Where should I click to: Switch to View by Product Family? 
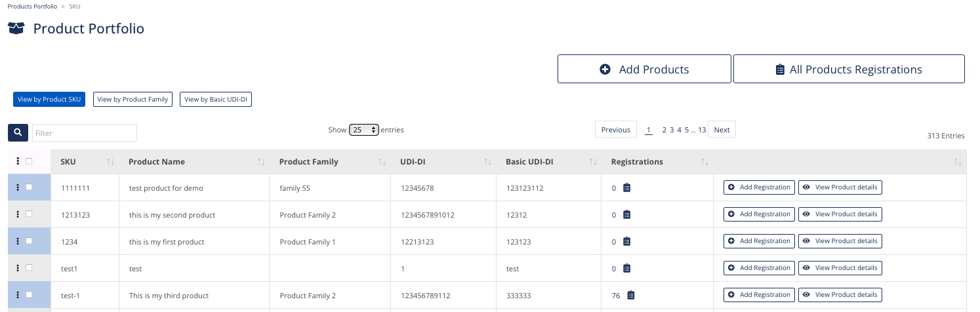coord(133,99)
